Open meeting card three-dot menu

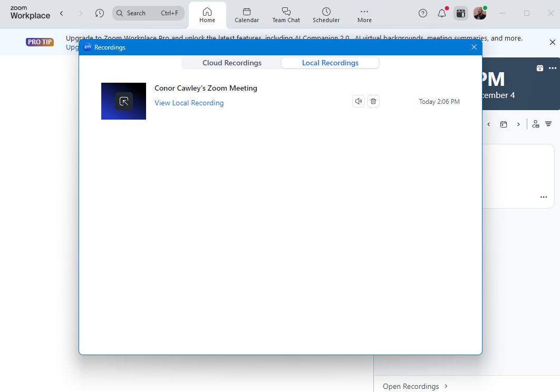pyautogui.click(x=544, y=197)
